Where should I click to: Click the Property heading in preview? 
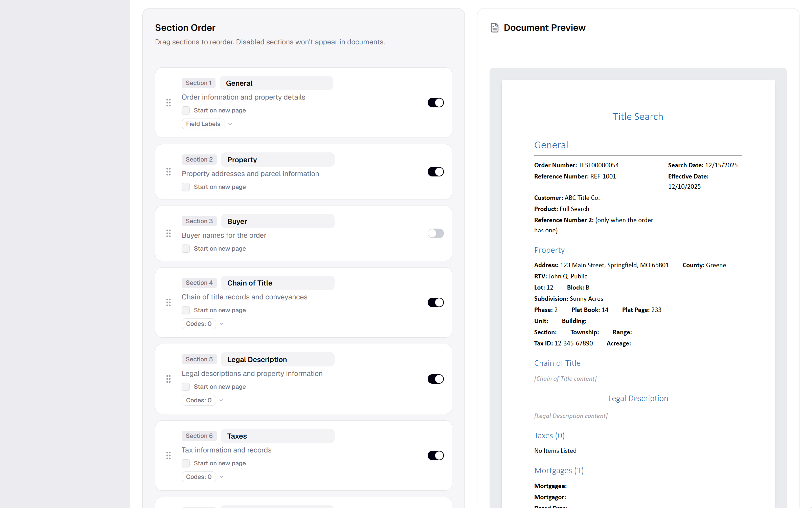(x=549, y=250)
